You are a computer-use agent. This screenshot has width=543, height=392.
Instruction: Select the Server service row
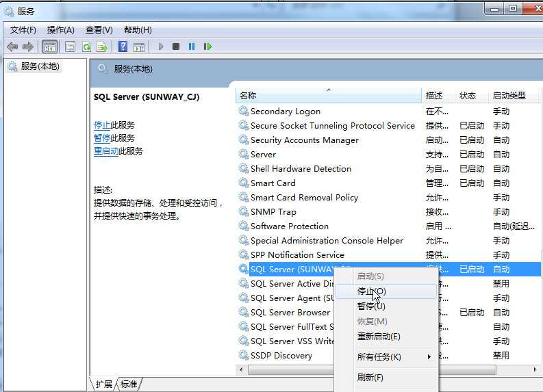[x=388, y=155]
